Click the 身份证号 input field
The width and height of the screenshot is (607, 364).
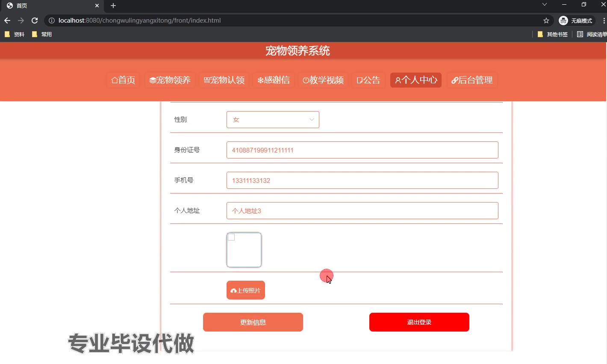[362, 150]
